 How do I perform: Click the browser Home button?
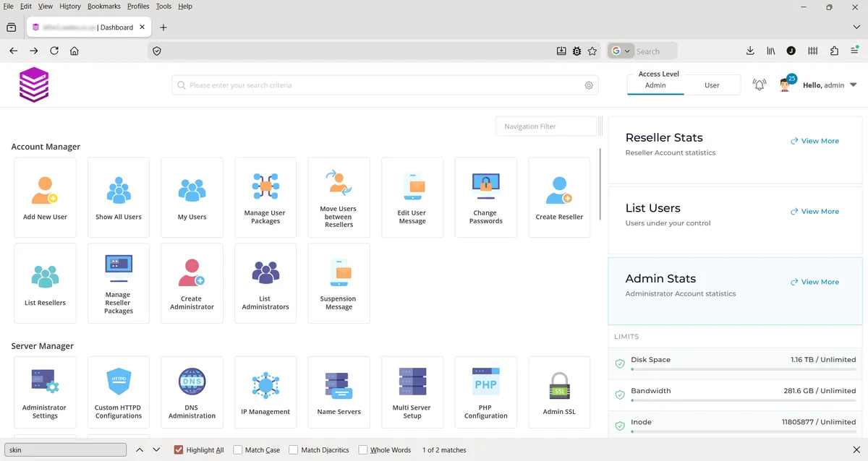[75, 51]
